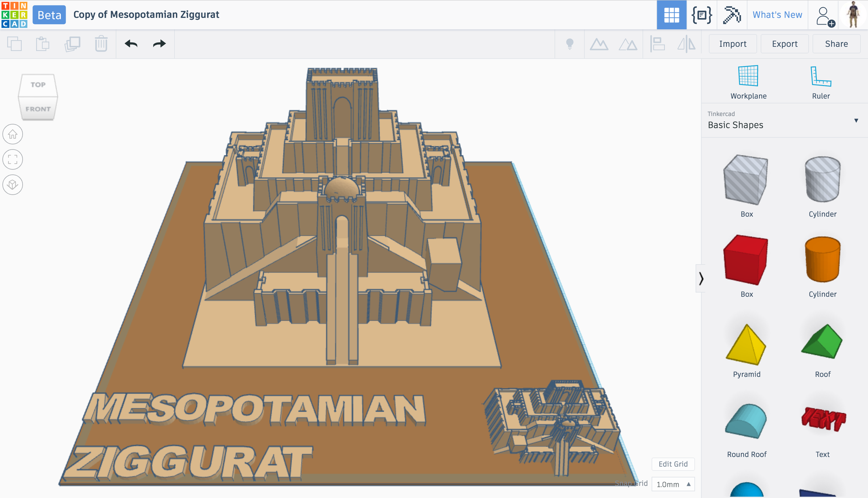Open the Codeblocks editor icon

click(702, 15)
